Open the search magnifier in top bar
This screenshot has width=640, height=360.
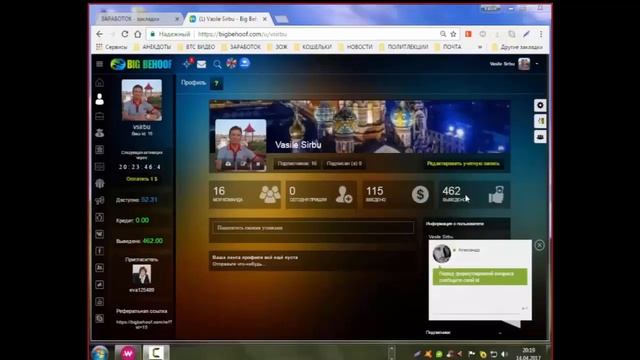(217, 64)
